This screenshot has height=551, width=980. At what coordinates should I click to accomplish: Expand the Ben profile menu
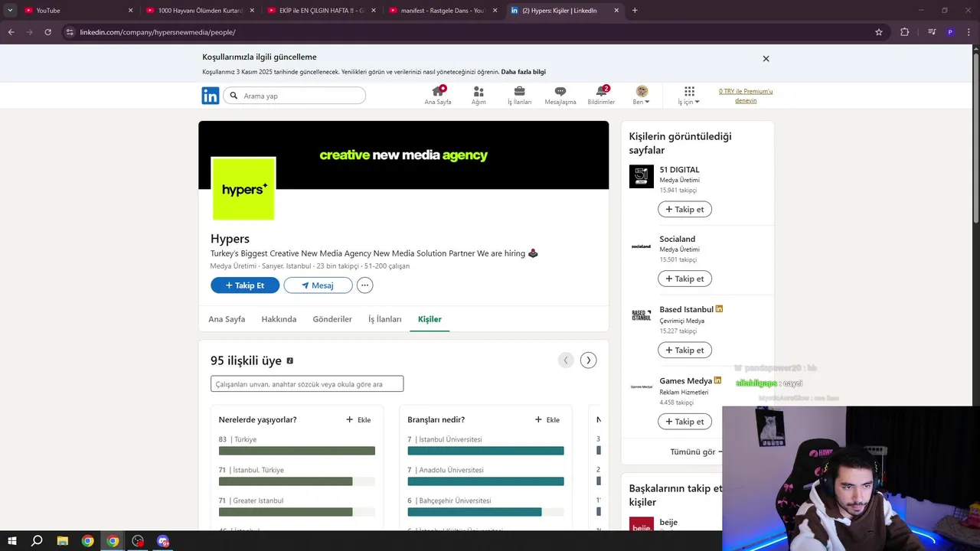coord(642,96)
